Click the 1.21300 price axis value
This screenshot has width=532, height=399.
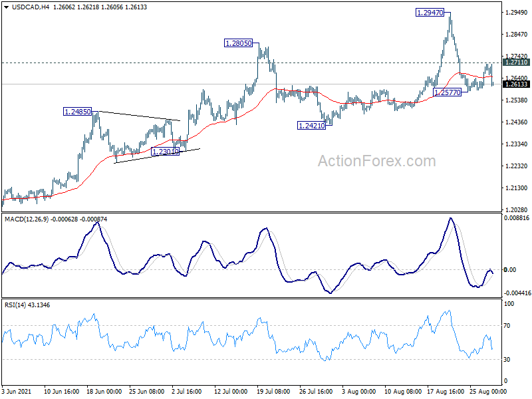(517, 188)
